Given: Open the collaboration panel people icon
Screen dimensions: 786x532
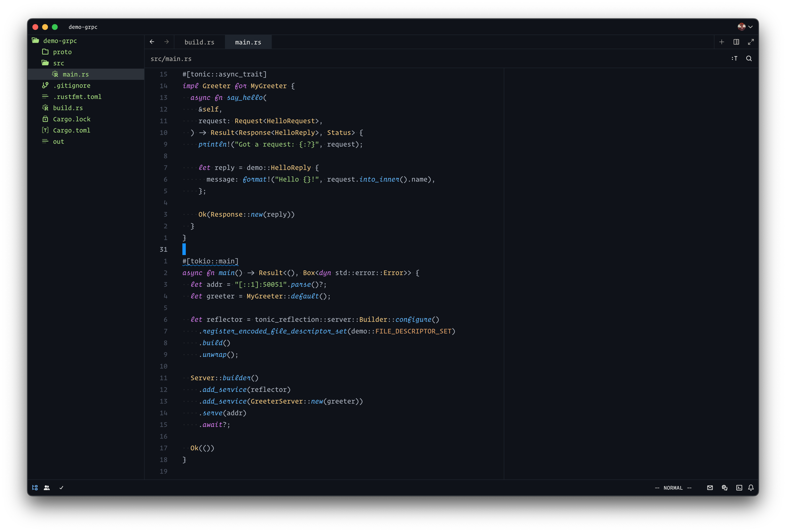Looking at the screenshot, I should pos(47,488).
